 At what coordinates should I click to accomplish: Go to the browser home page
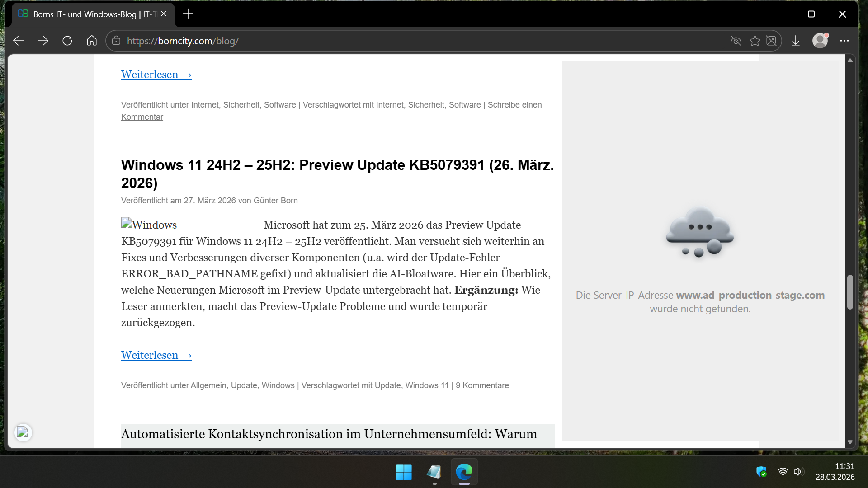click(92, 41)
